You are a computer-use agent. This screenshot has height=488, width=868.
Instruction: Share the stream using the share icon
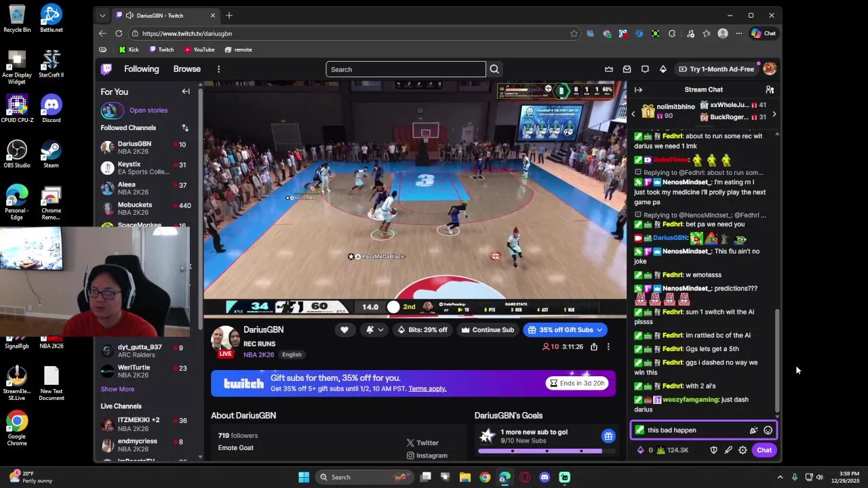click(x=594, y=347)
